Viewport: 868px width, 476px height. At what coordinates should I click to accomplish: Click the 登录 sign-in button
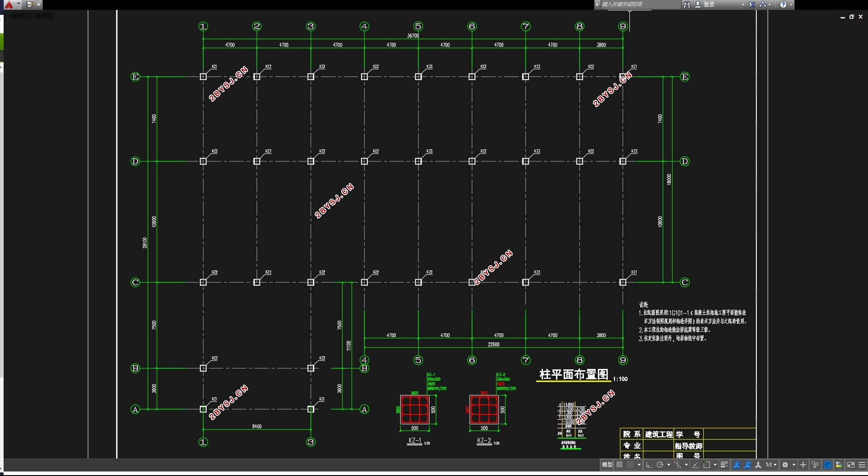705,4
